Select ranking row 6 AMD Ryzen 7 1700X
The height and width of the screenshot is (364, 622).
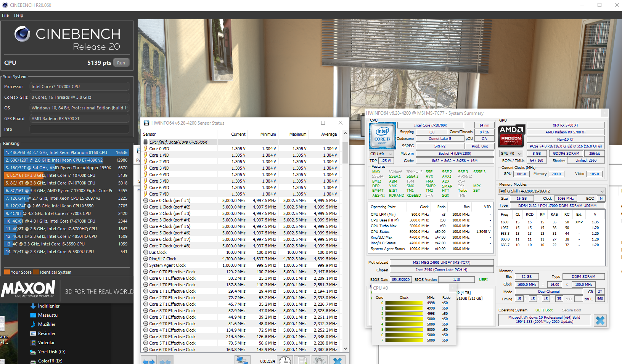(x=67, y=191)
